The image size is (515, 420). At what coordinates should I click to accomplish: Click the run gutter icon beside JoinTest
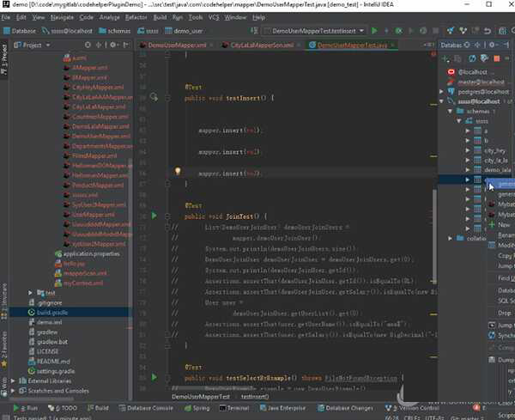pos(154,216)
